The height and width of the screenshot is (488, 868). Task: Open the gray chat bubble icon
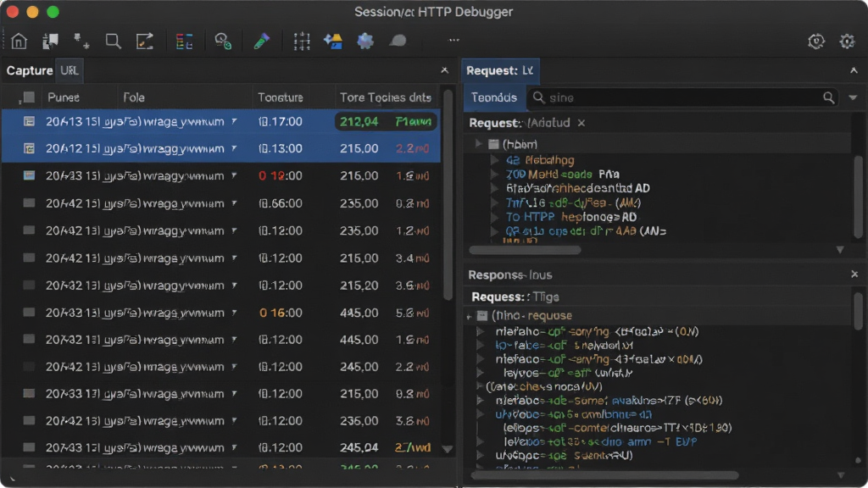398,41
